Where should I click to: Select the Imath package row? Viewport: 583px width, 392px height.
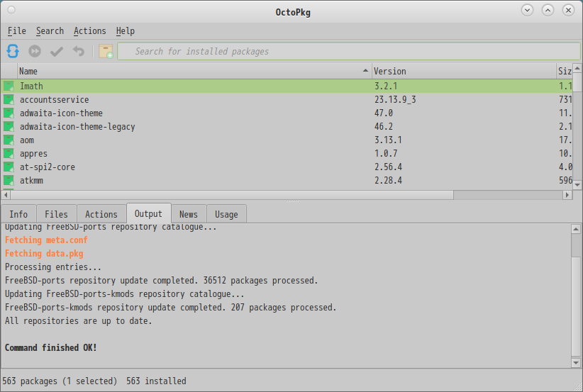click(x=287, y=86)
